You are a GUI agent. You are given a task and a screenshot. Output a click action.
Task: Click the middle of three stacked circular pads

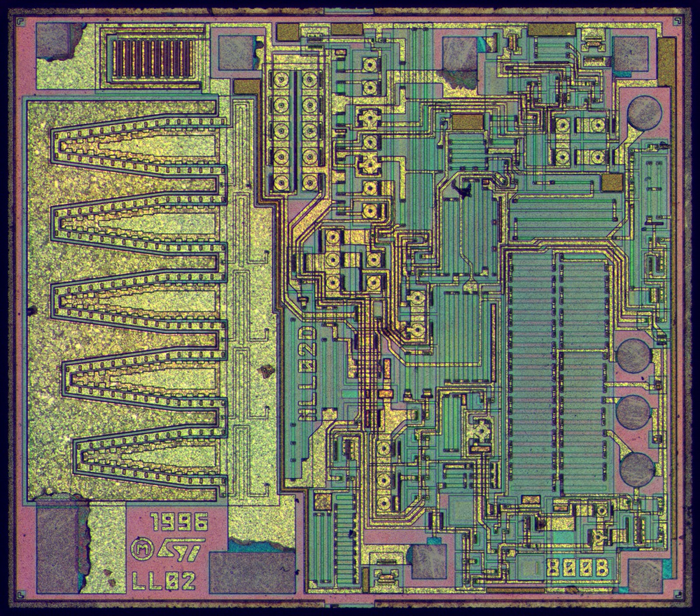[634, 412]
